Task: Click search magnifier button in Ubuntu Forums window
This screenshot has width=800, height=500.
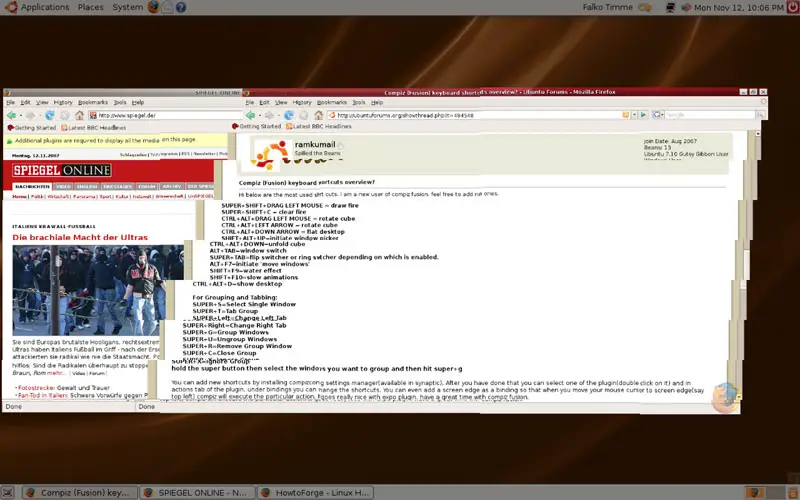Action: 760,115
